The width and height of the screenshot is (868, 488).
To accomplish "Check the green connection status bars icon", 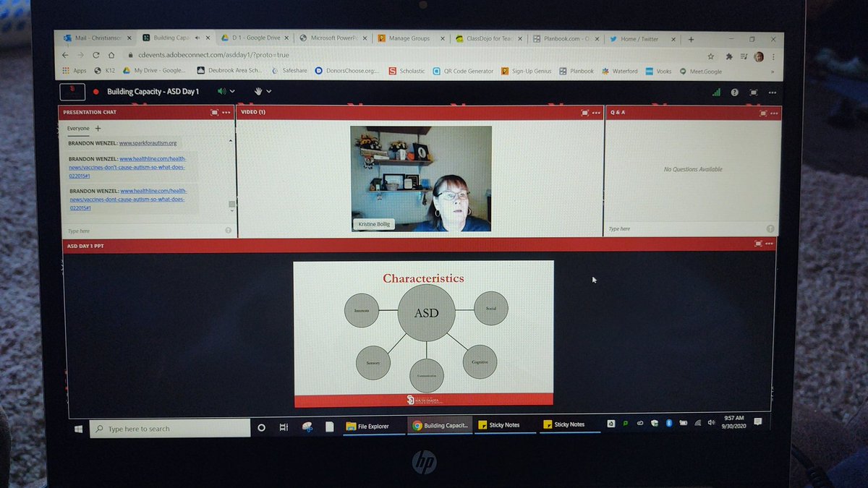I will pos(716,93).
